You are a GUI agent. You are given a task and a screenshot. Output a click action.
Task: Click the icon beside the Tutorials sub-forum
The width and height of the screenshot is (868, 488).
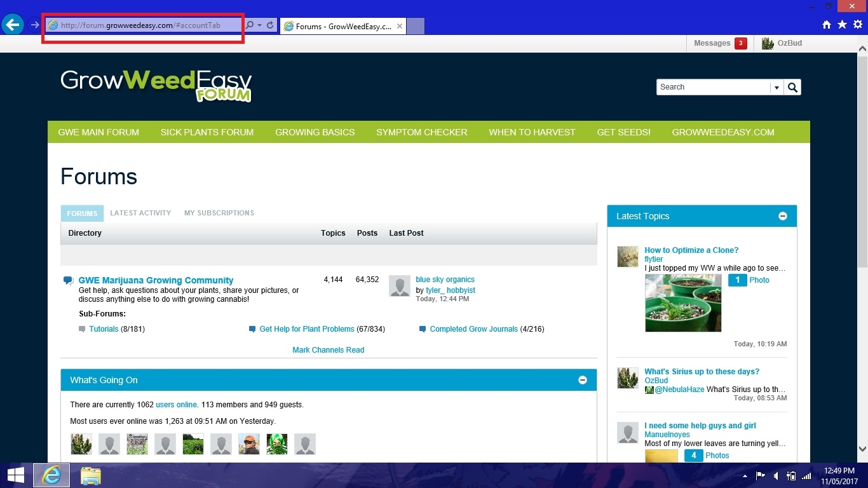pos(82,329)
